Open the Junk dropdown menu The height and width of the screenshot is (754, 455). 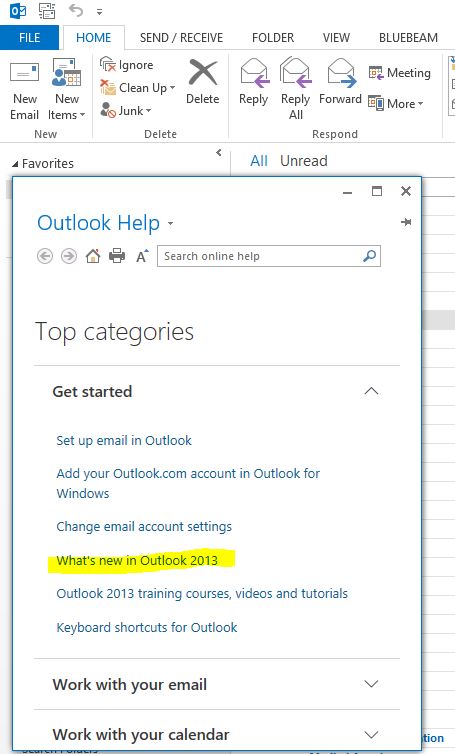click(126, 111)
